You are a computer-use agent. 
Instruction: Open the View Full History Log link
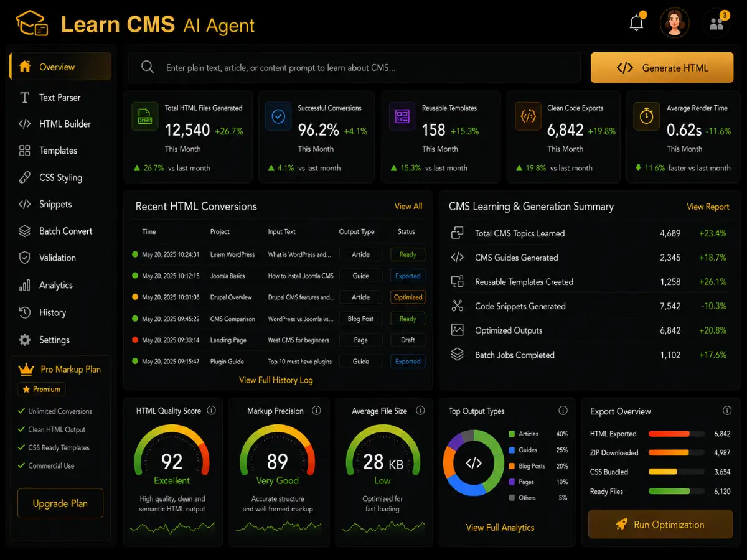pyautogui.click(x=276, y=380)
